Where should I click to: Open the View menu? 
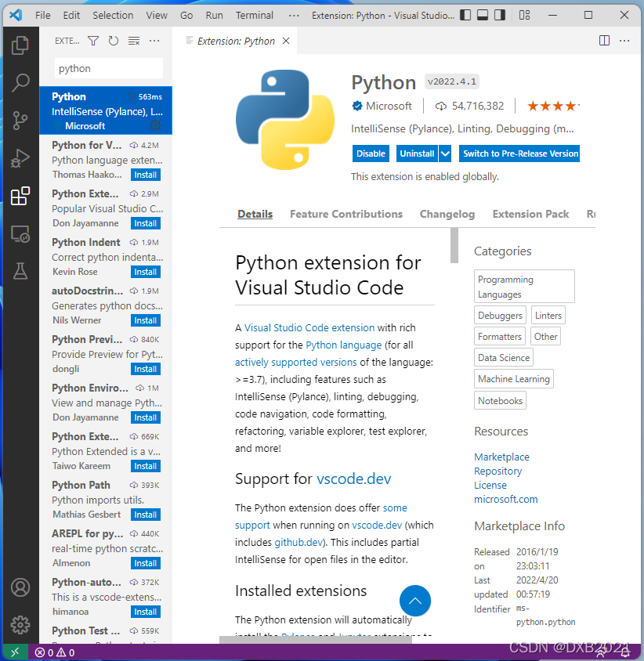tap(157, 16)
